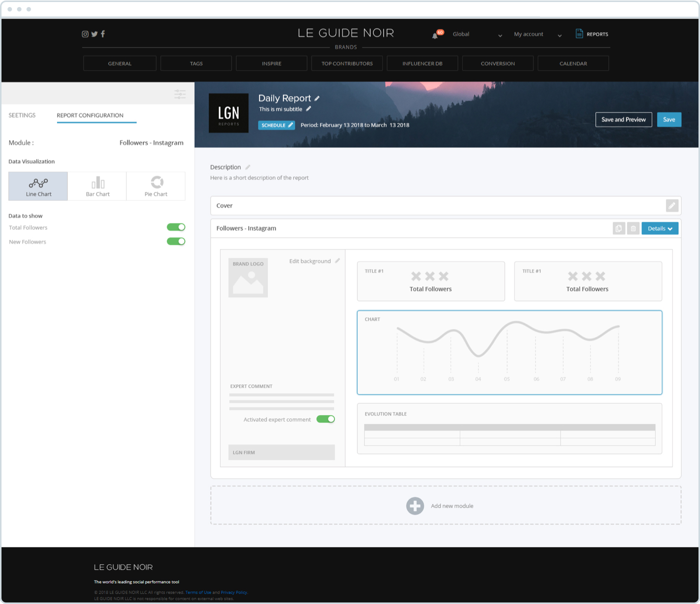Viewport: 700px width, 604px height.
Task: Open the Terms of Use link
Action: [x=198, y=592]
